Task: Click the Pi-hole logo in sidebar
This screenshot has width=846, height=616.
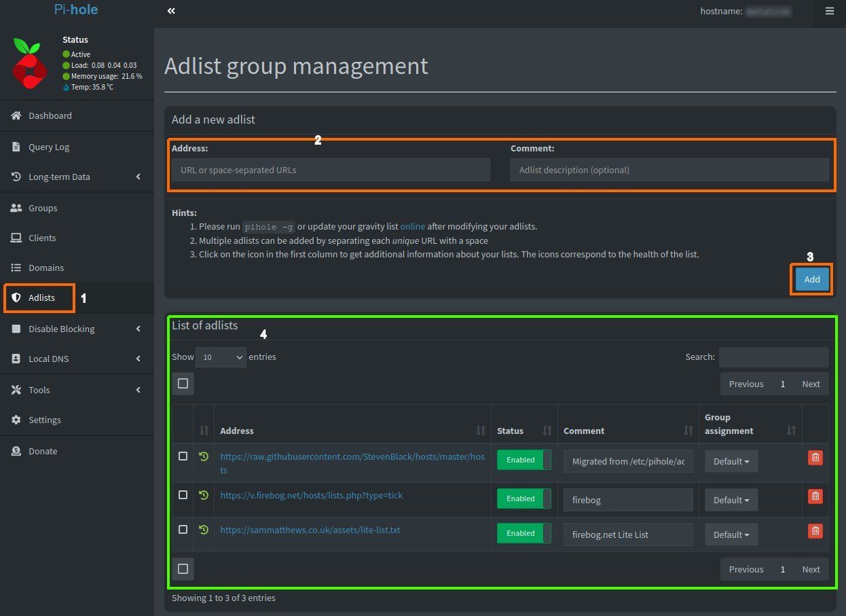Action: pyautogui.click(x=29, y=63)
